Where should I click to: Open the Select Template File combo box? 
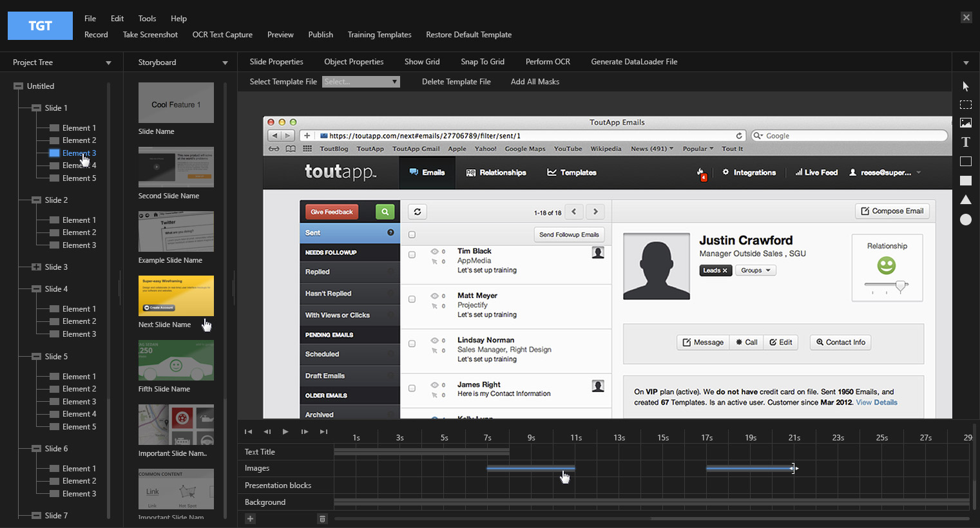[361, 82]
